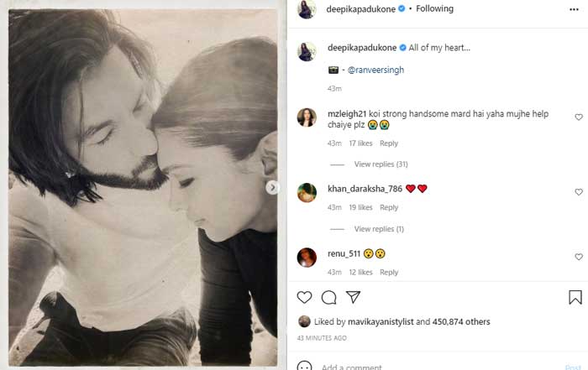Click the Add a comment field
588x370 pixels.
[x=420, y=367]
